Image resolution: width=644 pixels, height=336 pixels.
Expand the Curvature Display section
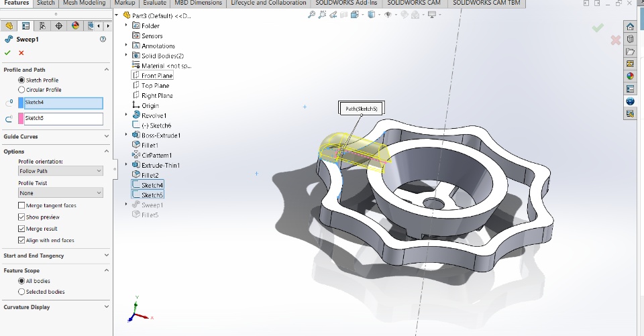click(107, 307)
